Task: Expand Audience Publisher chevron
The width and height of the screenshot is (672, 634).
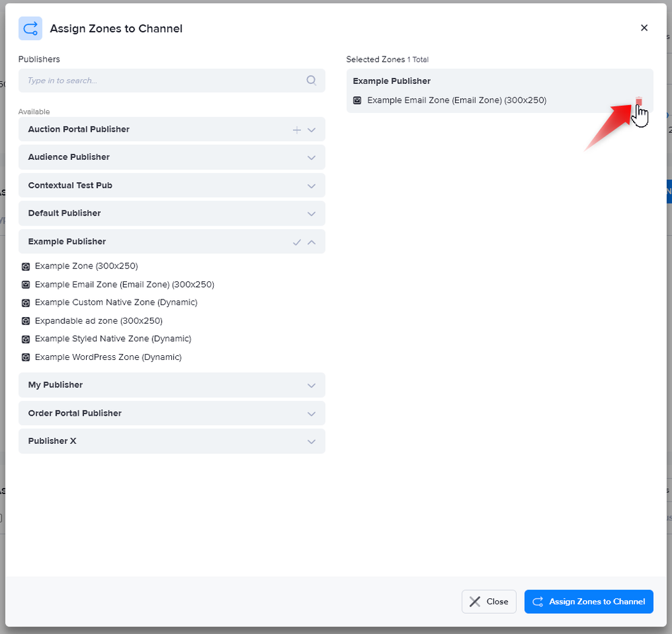Action: [312, 158]
